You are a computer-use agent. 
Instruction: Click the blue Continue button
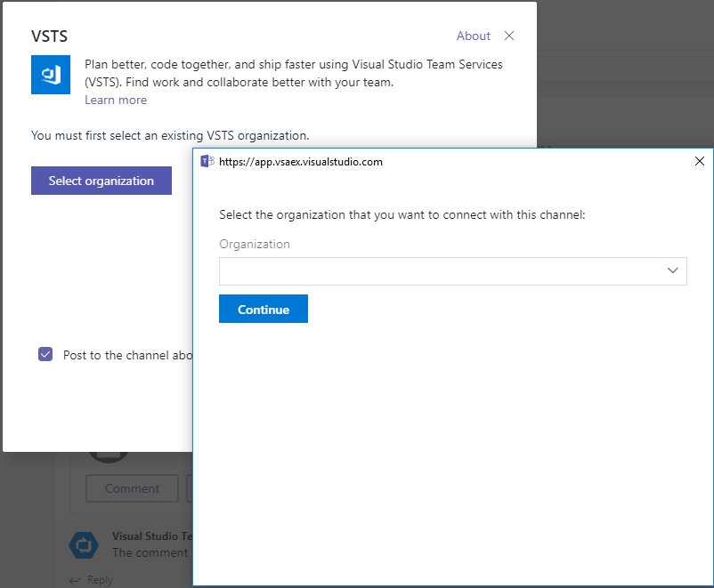coord(264,309)
